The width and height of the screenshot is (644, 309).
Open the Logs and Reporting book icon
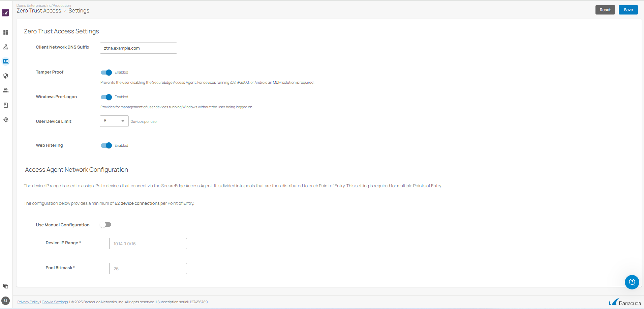(6, 105)
